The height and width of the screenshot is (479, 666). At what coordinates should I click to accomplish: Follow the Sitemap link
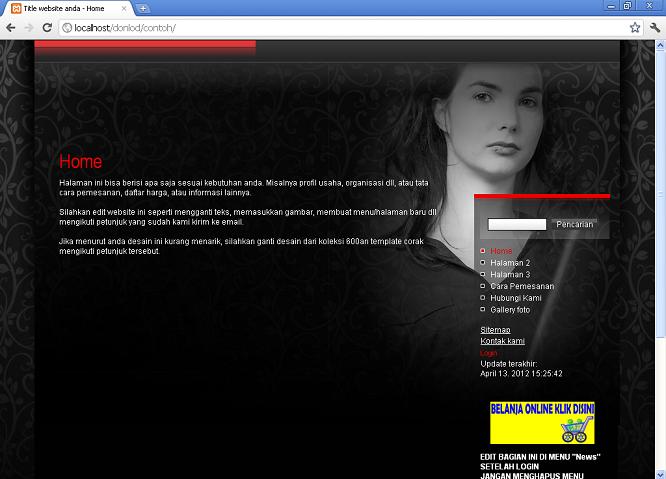(495, 330)
